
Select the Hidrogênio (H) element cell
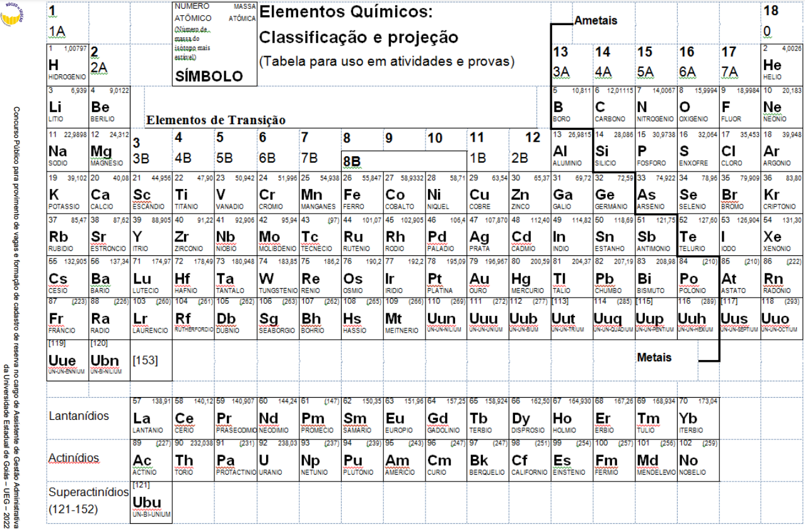(67, 65)
